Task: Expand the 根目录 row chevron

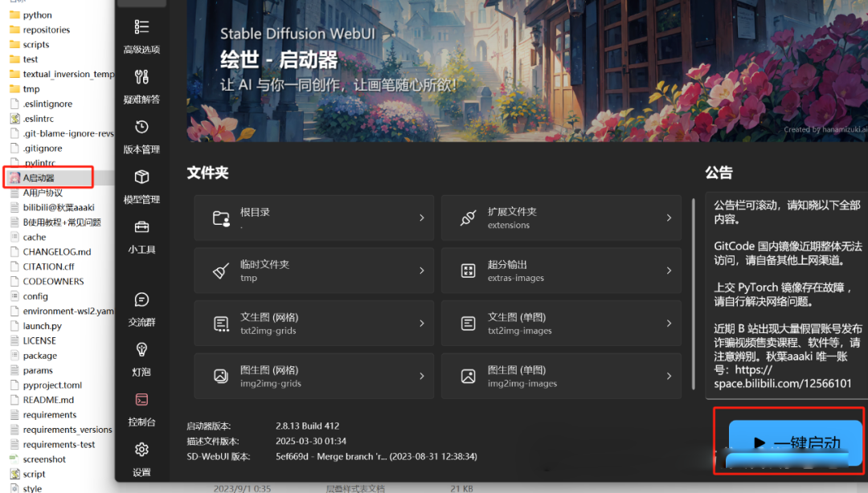Action: [x=422, y=218]
